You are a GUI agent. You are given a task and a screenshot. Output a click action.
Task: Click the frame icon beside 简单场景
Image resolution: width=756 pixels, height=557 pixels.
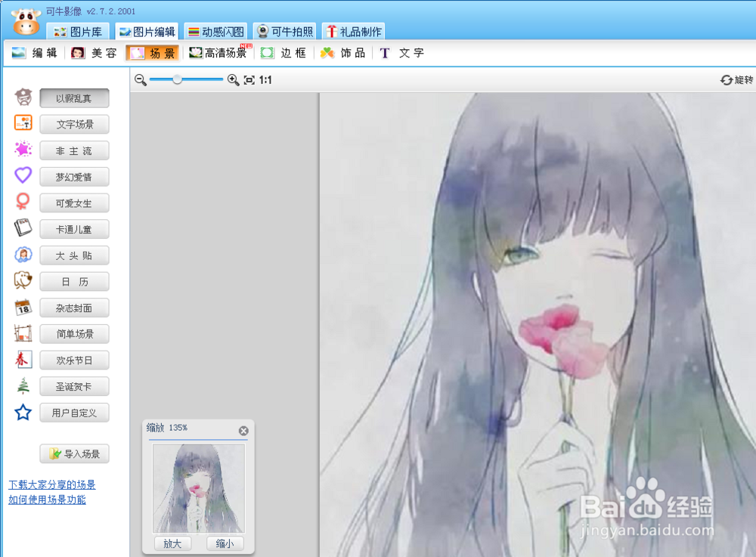click(x=23, y=333)
